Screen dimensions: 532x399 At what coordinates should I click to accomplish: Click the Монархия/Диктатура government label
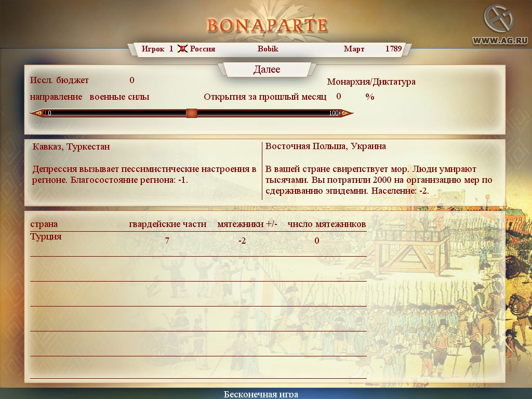tap(371, 82)
